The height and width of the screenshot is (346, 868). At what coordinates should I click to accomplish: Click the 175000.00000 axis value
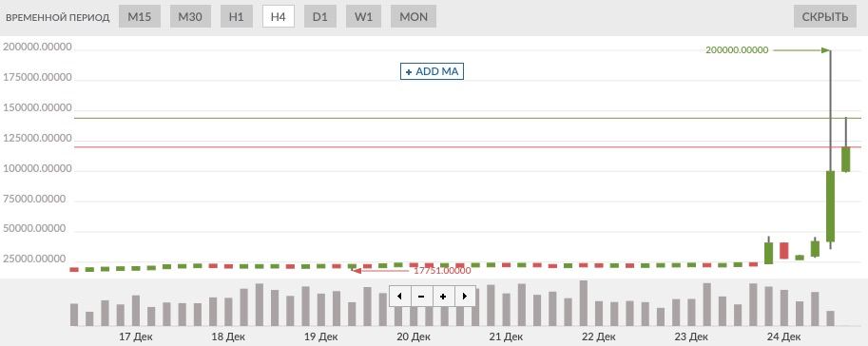pyautogui.click(x=38, y=78)
